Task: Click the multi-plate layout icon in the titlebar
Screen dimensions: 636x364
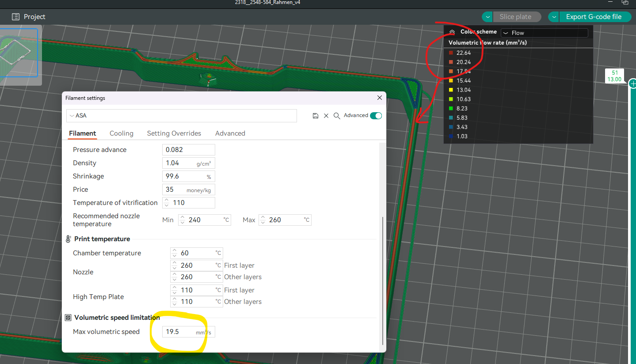Action: (x=625, y=2)
